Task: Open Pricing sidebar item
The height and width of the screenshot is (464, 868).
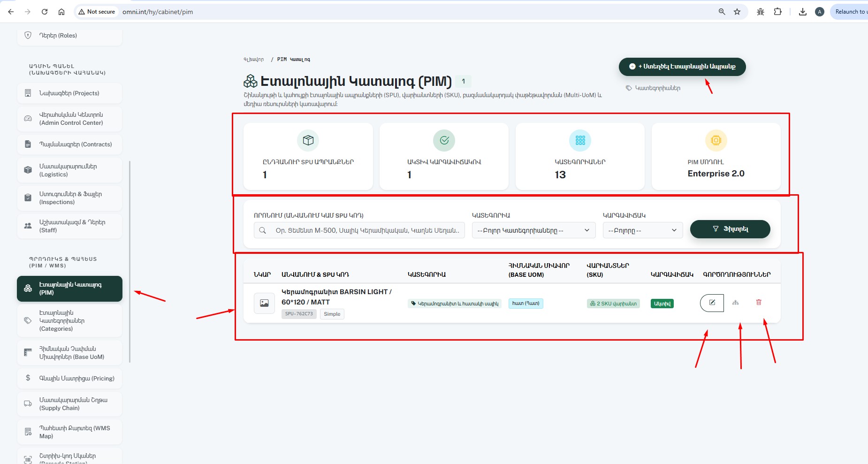Action: click(69, 379)
